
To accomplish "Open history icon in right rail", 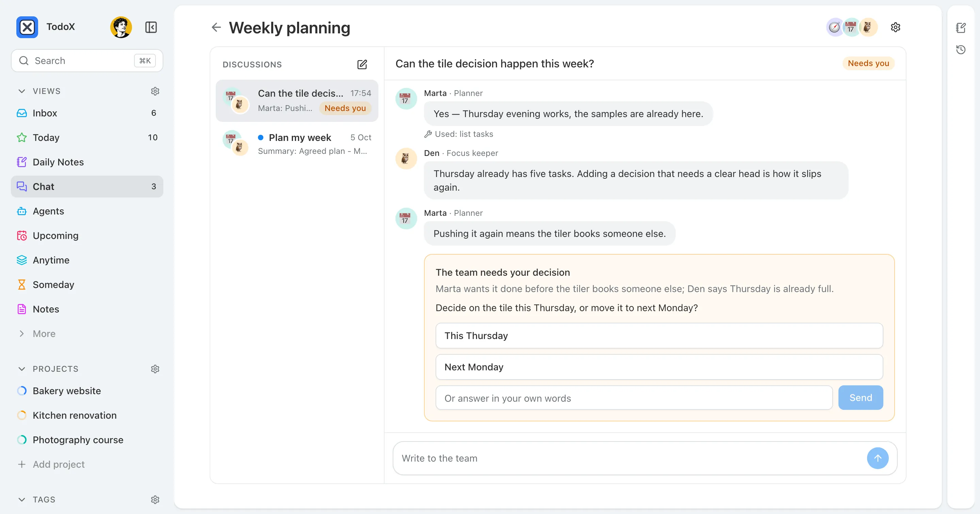I will click(x=961, y=49).
